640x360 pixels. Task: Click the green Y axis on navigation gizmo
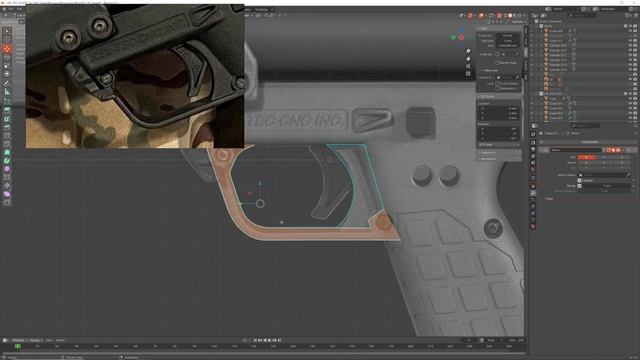453,38
